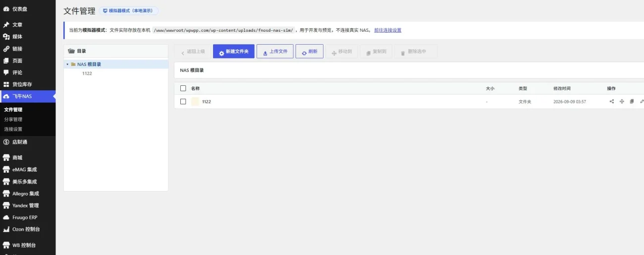Click the Yandex 管理 store icon

[6, 205]
